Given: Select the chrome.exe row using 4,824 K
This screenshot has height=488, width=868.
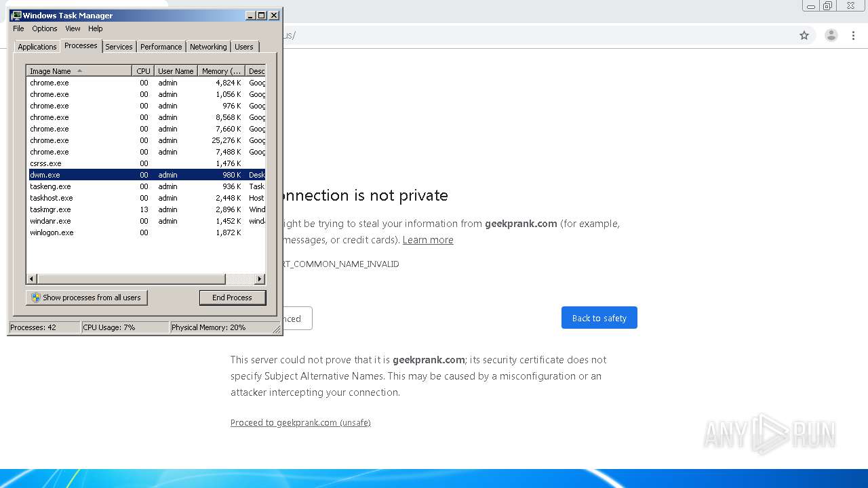Looking at the screenshot, I should pos(146,83).
